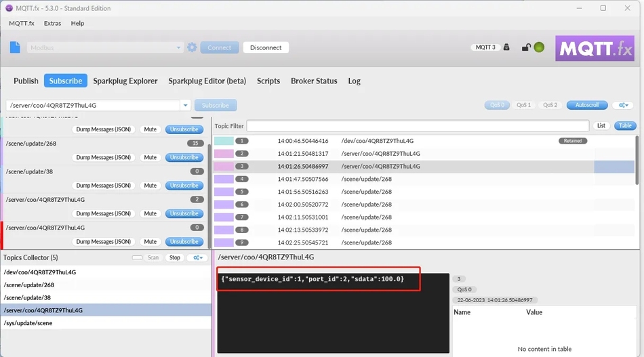Unsubscribe from /scene/update/268
Screen dimensions: 644x357
[184, 157]
